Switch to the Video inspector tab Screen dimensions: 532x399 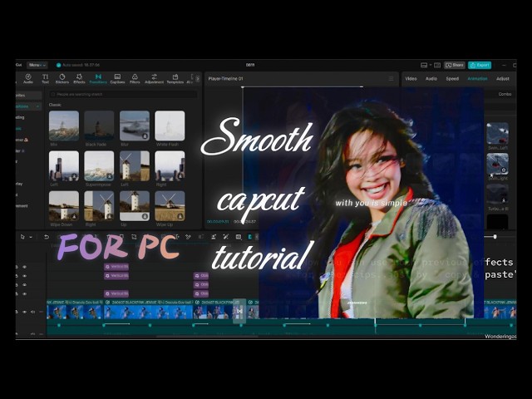pos(411,79)
